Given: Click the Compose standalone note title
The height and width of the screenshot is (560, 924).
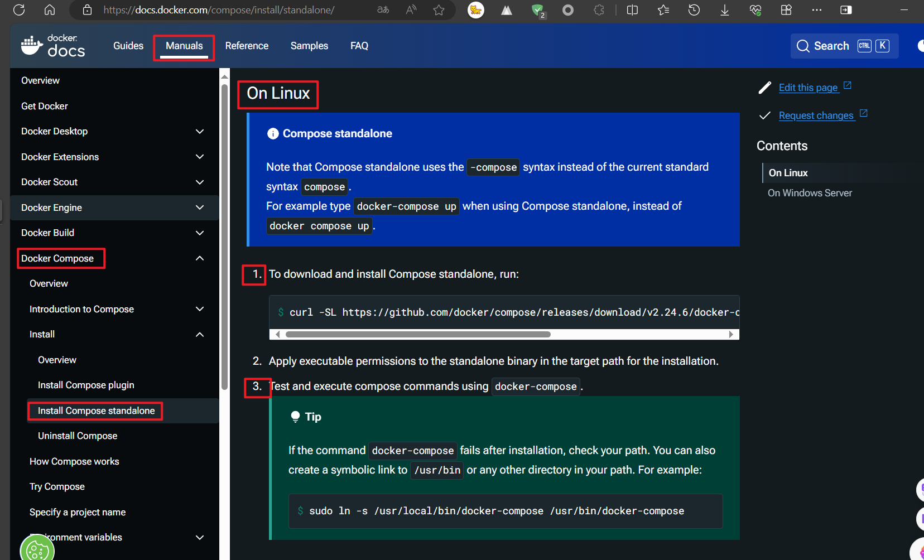Looking at the screenshot, I should tap(337, 133).
